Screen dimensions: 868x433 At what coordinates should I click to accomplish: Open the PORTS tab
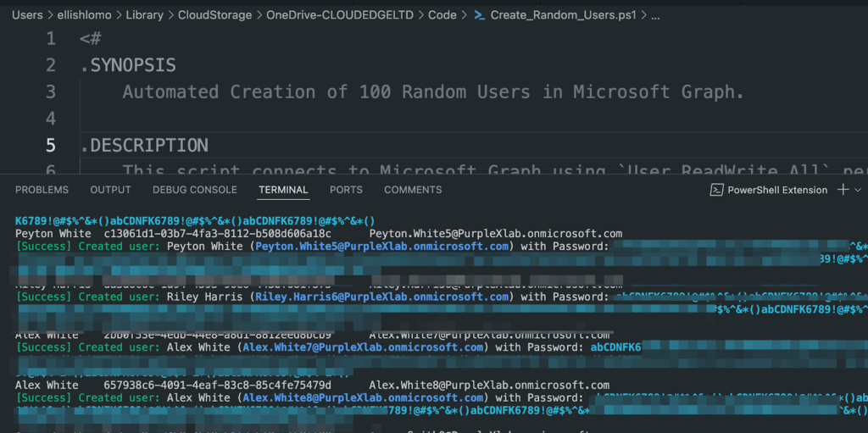(346, 190)
